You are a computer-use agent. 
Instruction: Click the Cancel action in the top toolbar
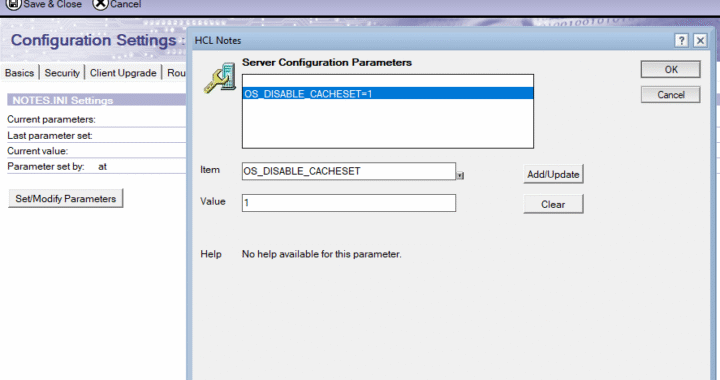pos(117,5)
